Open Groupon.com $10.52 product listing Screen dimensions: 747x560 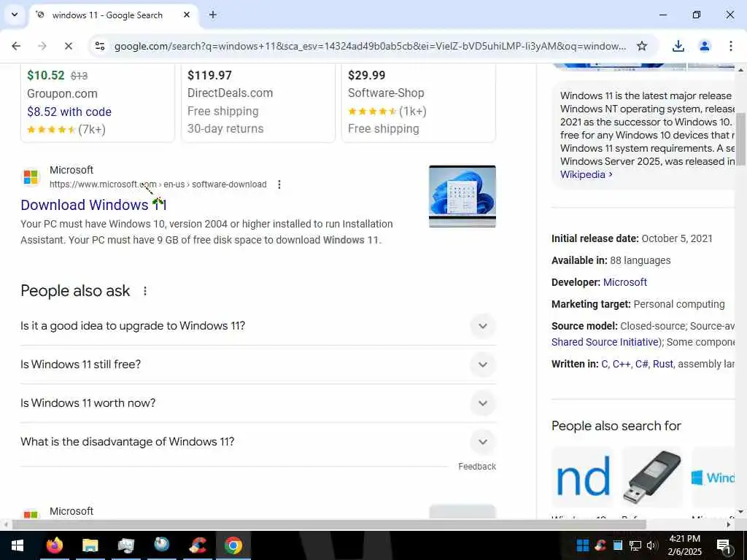point(98,102)
